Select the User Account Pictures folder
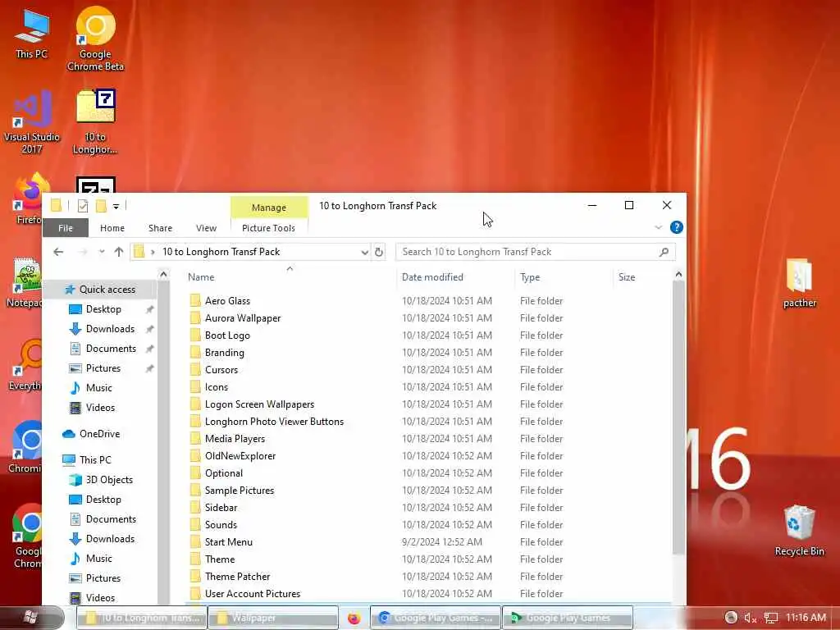Image resolution: width=840 pixels, height=630 pixels. [252, 594]
